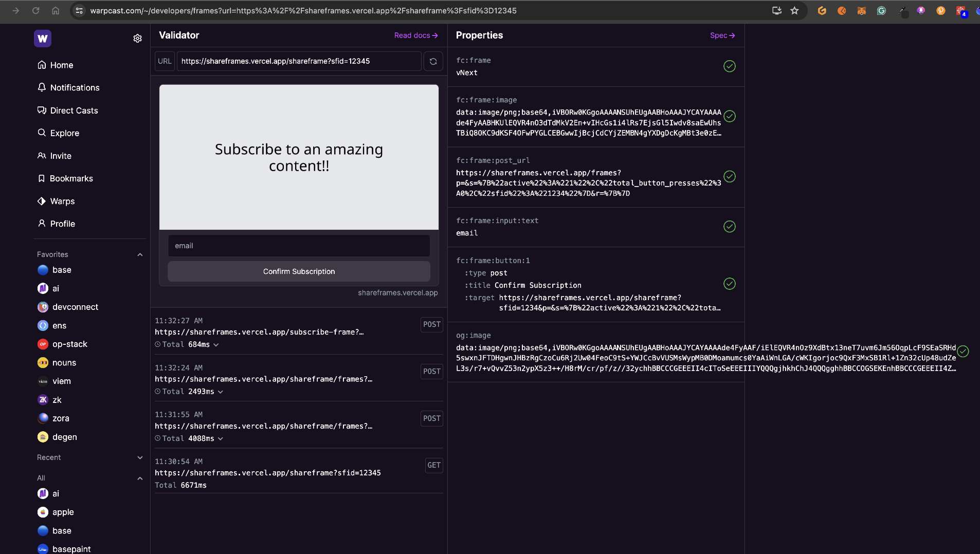Collapse the Favorites section
Image resolution: width=980 pixels, height=554 pixels.
click(x=139, y=254)
